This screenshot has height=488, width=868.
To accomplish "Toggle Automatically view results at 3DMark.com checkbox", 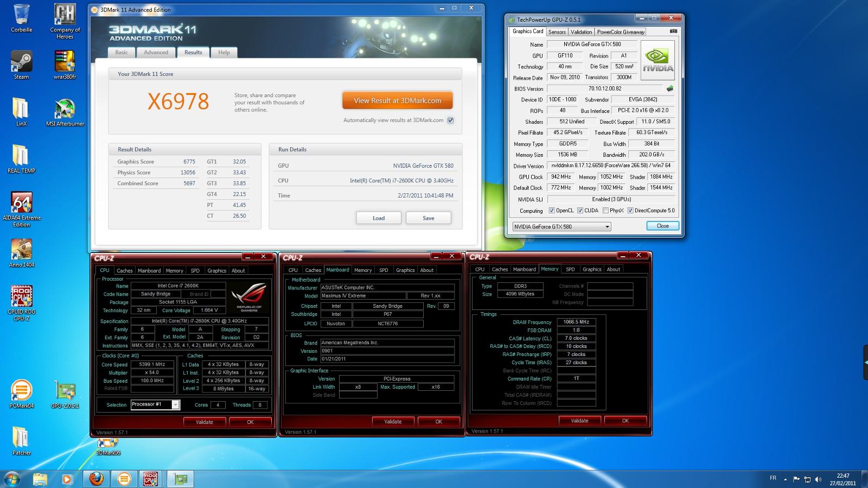I will point(450,121).
